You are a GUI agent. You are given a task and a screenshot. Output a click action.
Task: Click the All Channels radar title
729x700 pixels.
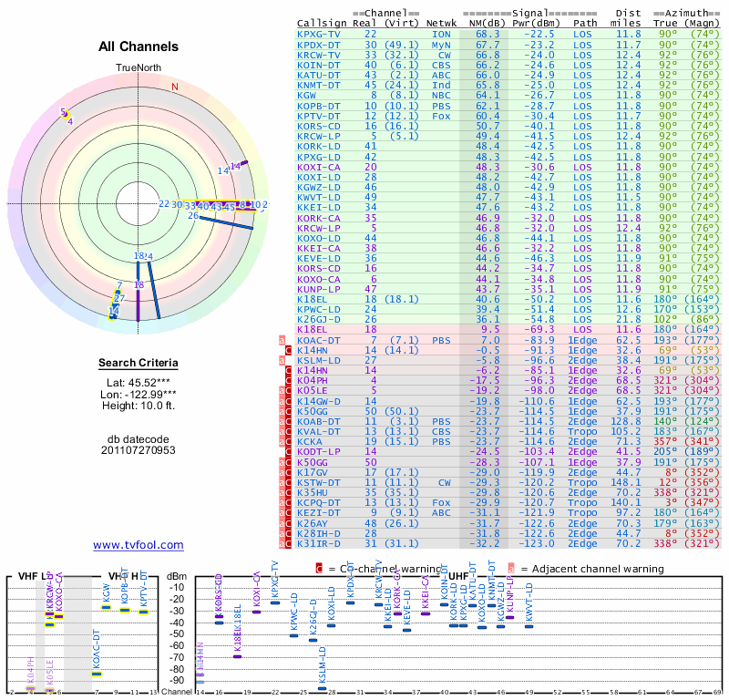(x=139, y=46)
